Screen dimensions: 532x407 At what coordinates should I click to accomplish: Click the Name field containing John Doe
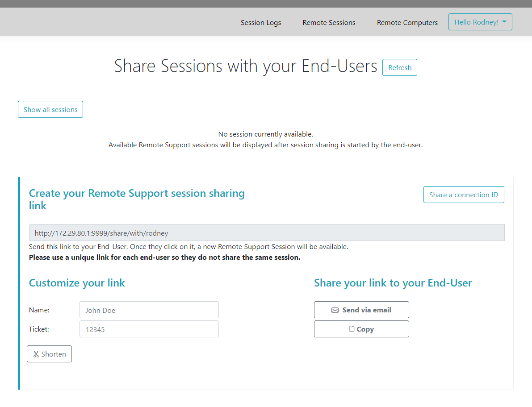point(149,309)
